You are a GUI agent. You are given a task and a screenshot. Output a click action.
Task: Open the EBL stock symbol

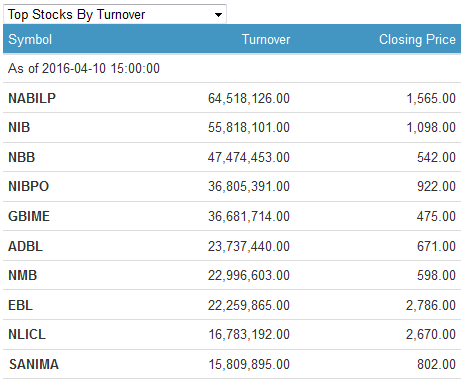pos(20,305)
